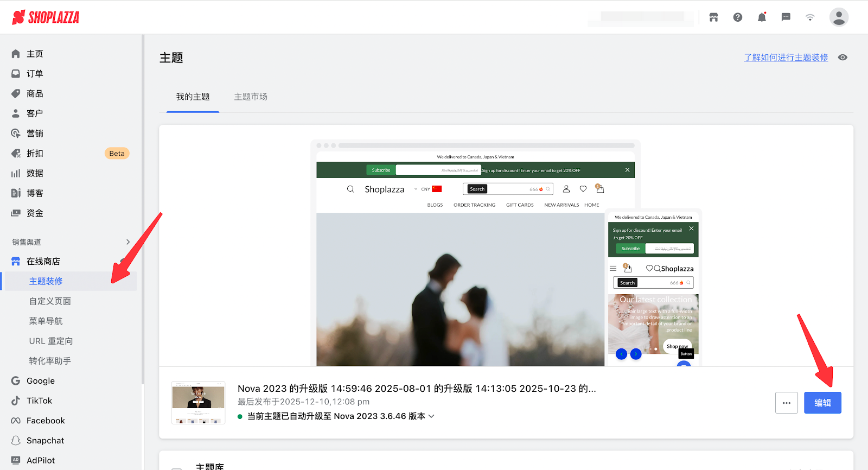Image resolution: width=868 pixels, height=470 pixels.
Task: Click the blue 编辑 button
Action: click(x=822, y=403)
